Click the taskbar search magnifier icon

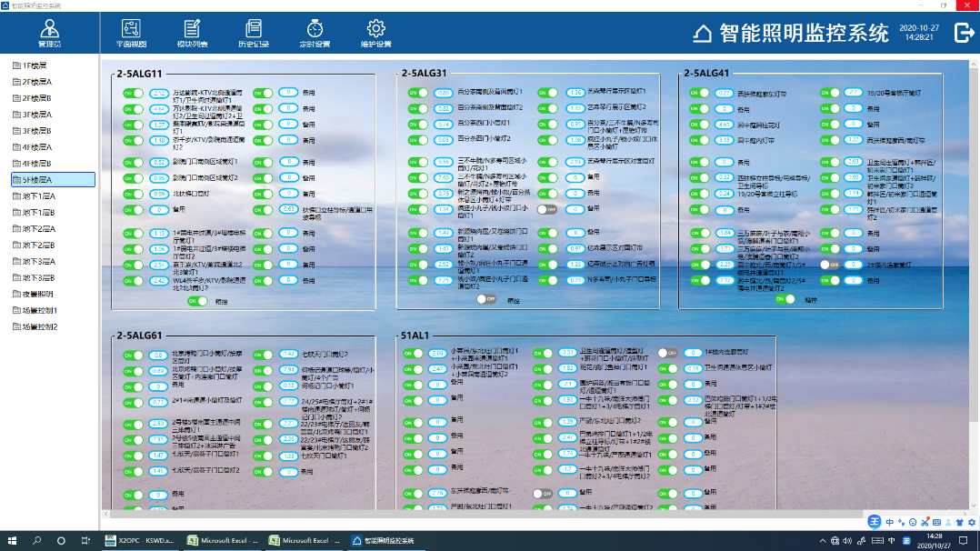click(37, 540)
